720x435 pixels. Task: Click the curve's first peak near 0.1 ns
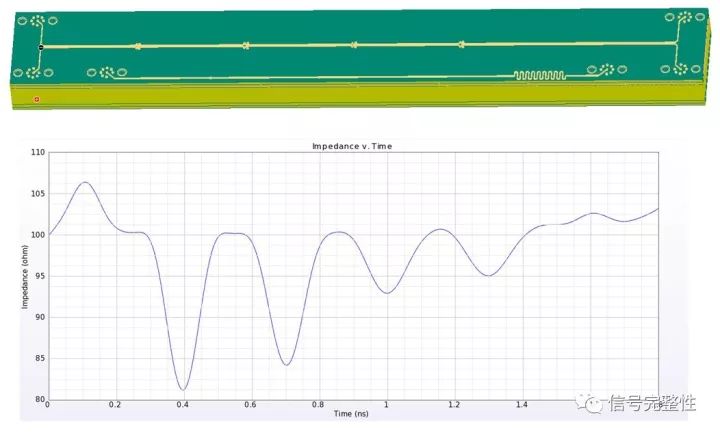coord(86,183)
